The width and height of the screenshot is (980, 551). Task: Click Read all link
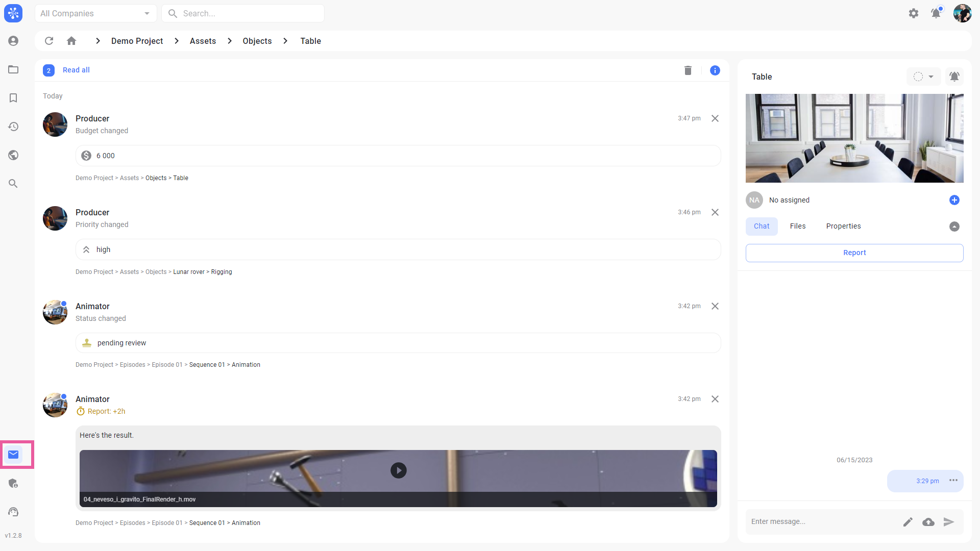[76, 70]
